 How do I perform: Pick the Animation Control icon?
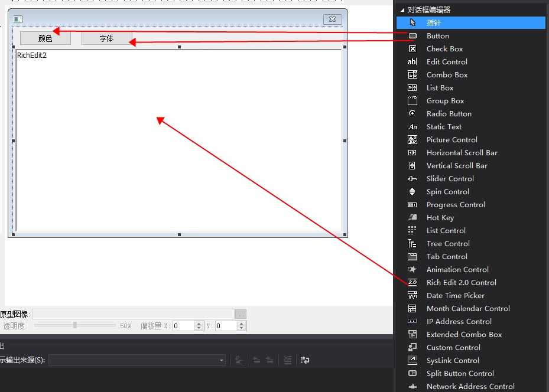412,269
